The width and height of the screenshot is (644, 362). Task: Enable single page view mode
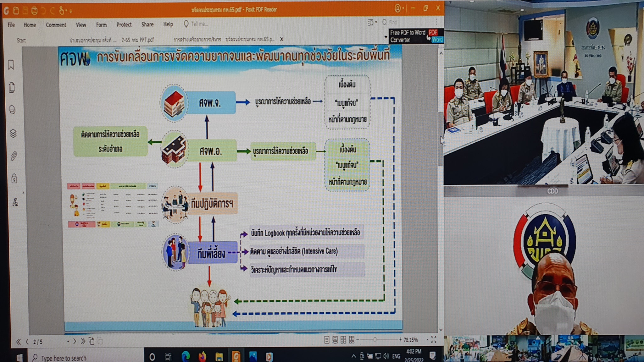pyautogui.click(x=327, y=340)
